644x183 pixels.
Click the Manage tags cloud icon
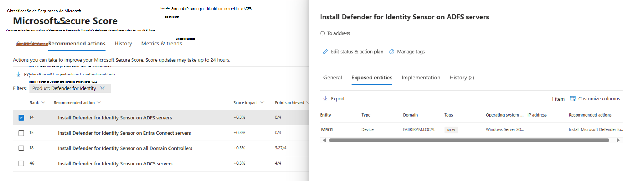[x=392, y=52]
